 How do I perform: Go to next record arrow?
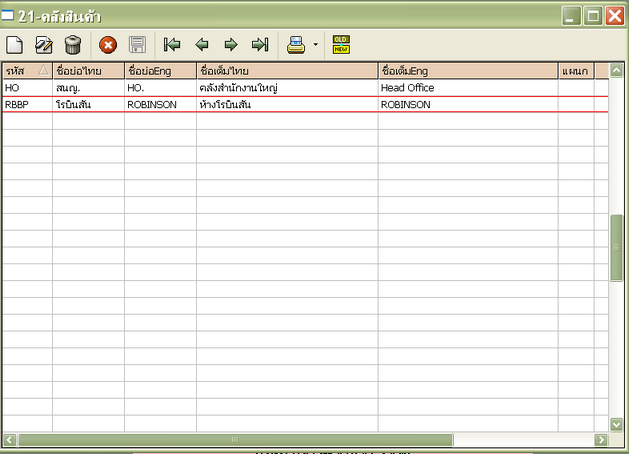point(230,45)
